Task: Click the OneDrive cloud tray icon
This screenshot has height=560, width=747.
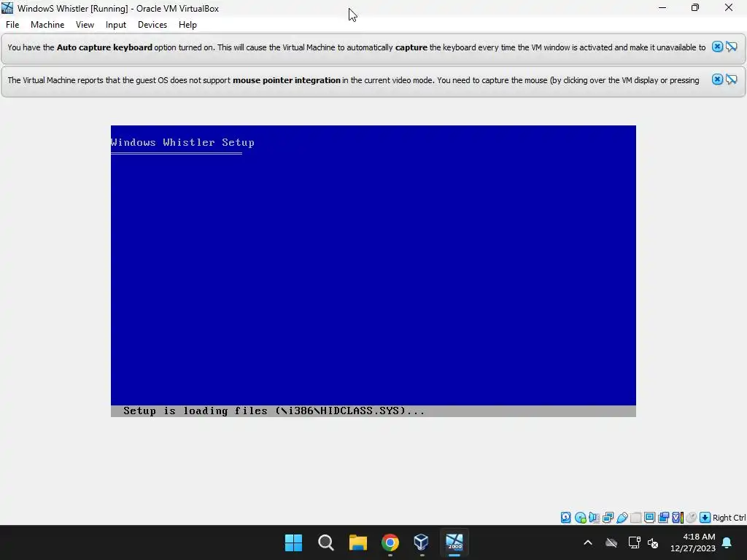Action: (x=611, y=542)
